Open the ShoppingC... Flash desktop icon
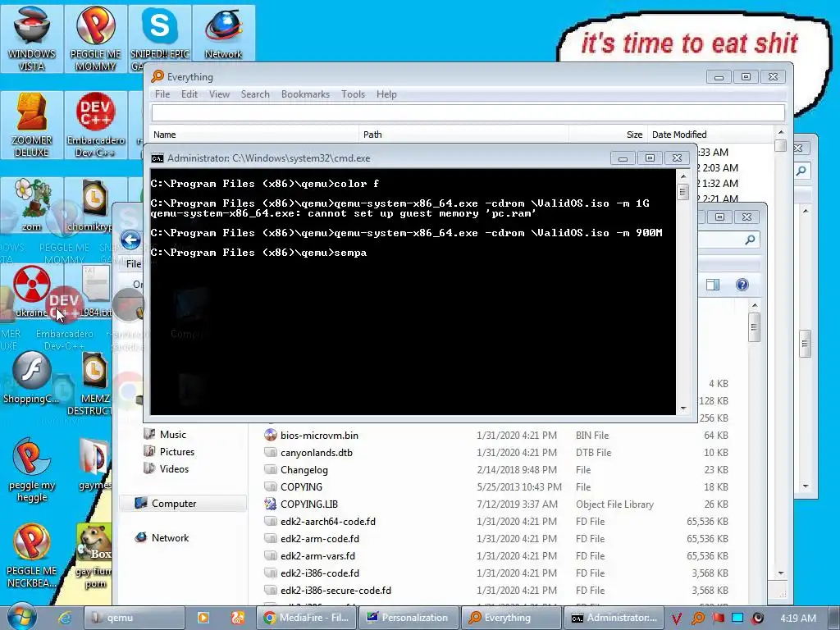This screenshot has width=840, height=630. point(32,377)
